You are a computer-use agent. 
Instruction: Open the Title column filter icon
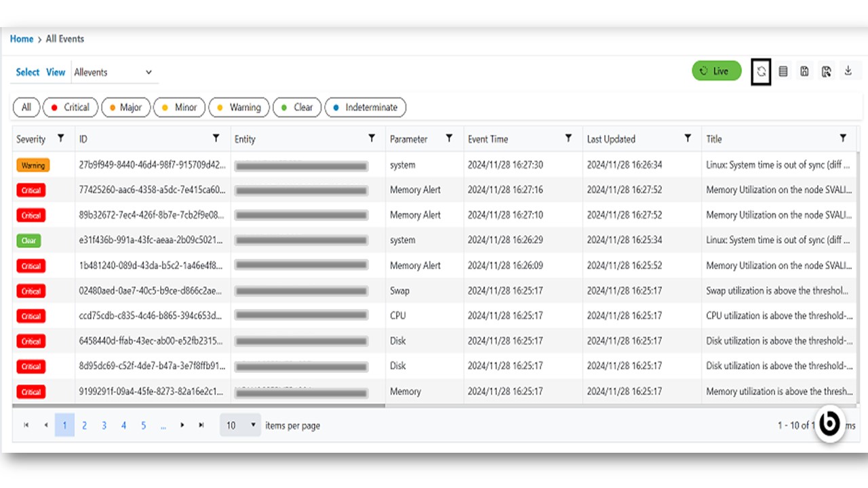843,138
